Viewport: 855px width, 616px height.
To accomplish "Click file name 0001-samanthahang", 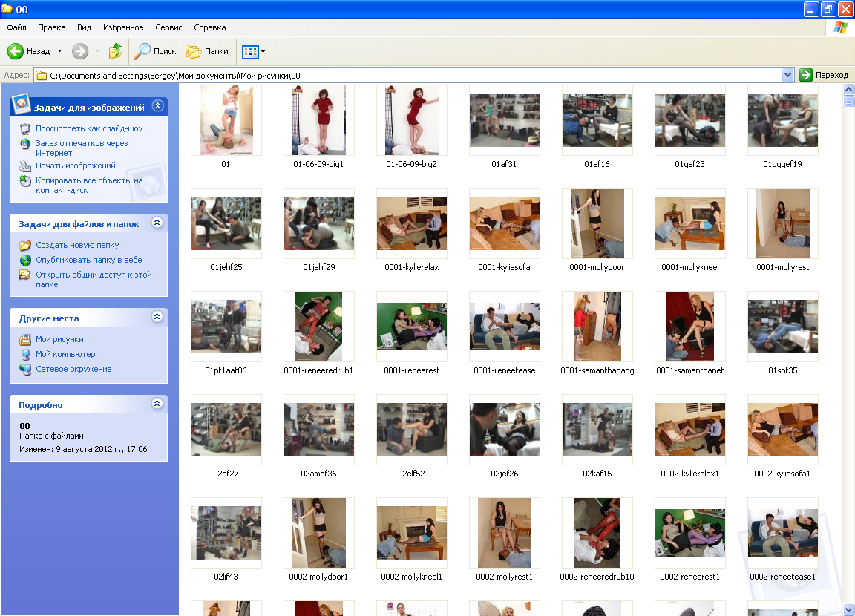I will [x=597, y=370].
